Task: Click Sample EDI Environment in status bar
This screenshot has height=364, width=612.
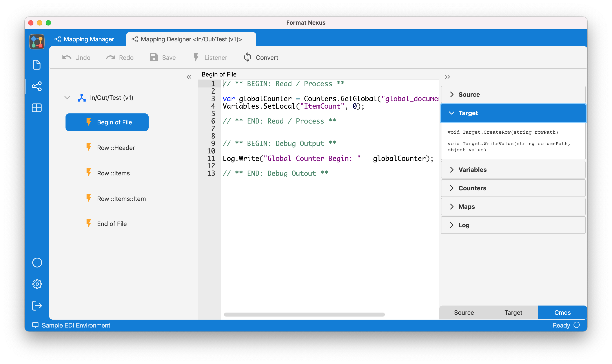Action: (76, 325)
